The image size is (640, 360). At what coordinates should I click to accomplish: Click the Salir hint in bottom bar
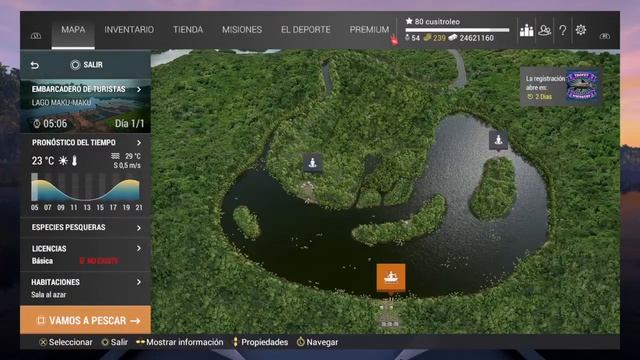pos(115,342)
